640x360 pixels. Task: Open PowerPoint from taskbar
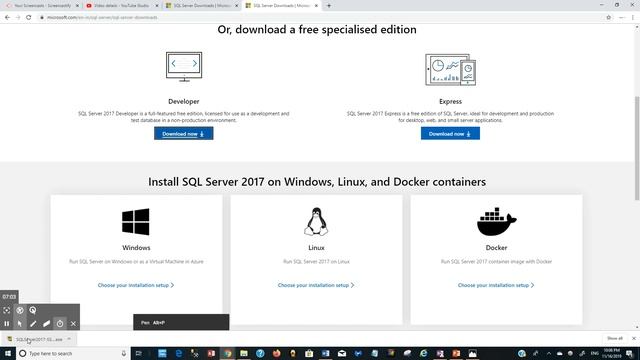point(456,353)
